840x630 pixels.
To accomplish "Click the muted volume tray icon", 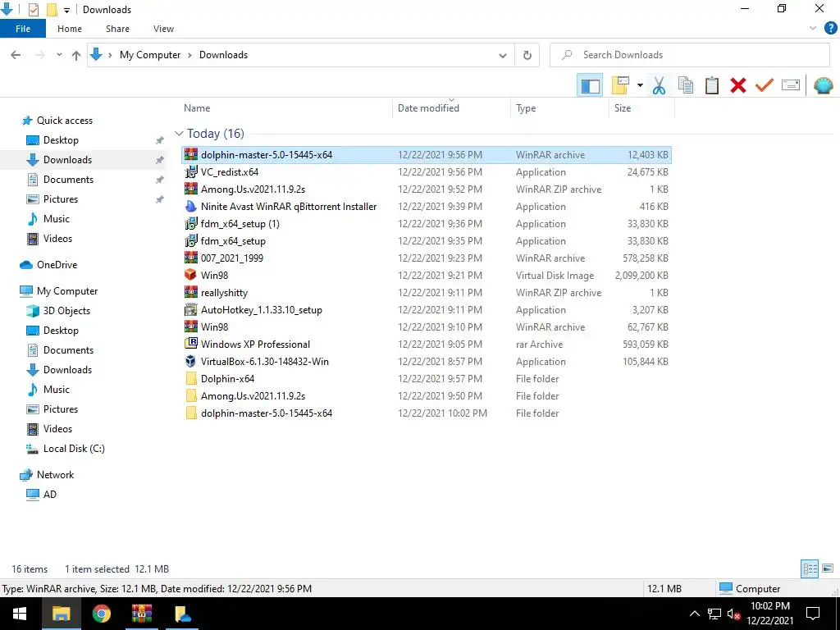I will 733,614.
